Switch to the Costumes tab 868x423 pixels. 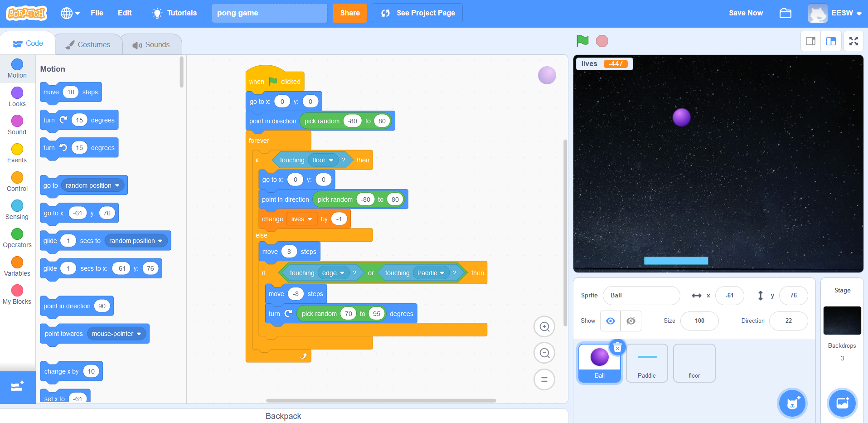[88, 44]
